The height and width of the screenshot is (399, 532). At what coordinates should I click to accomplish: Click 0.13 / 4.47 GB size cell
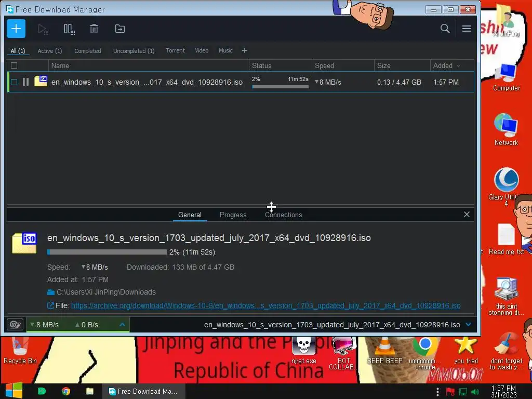pyautogui.click(x=399, y=82)
